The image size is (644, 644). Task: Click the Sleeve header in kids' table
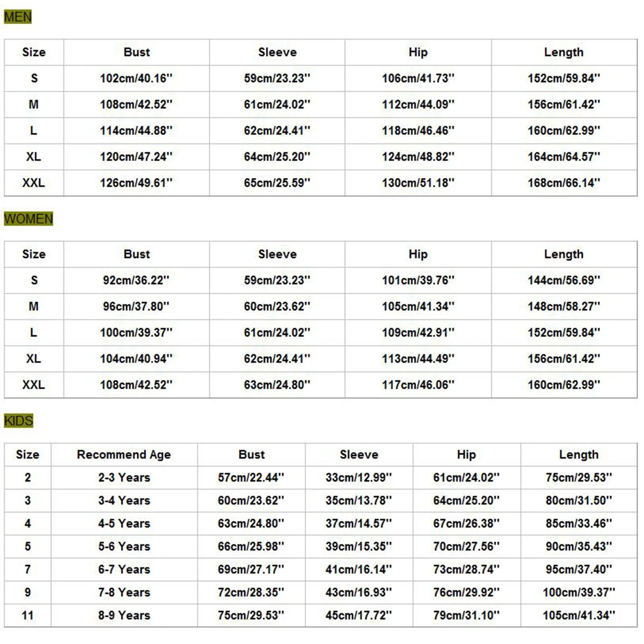(x=359, y=455)
